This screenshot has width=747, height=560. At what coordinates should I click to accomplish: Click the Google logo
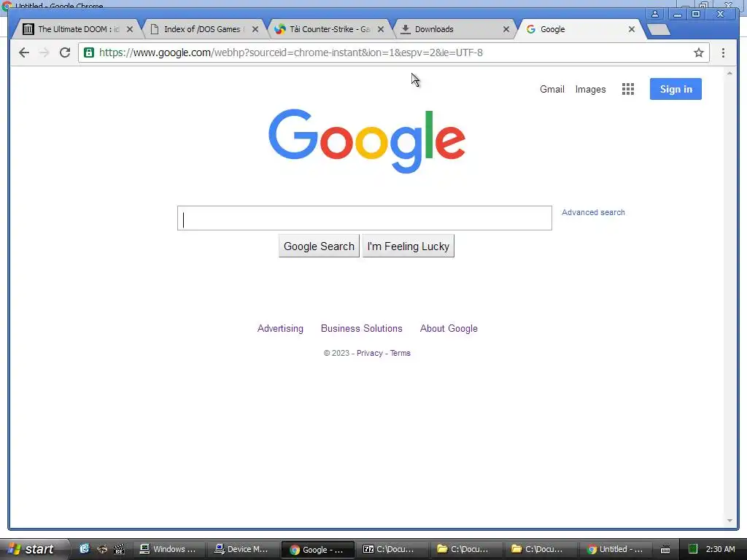point(367,141)
